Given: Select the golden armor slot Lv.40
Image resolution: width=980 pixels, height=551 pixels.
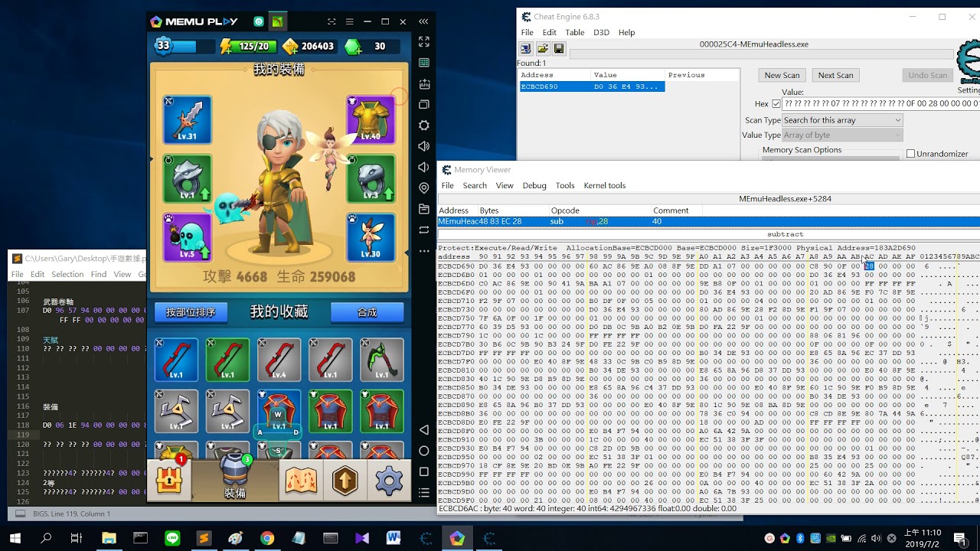Looking at the screenshot, I should [371, 120].
